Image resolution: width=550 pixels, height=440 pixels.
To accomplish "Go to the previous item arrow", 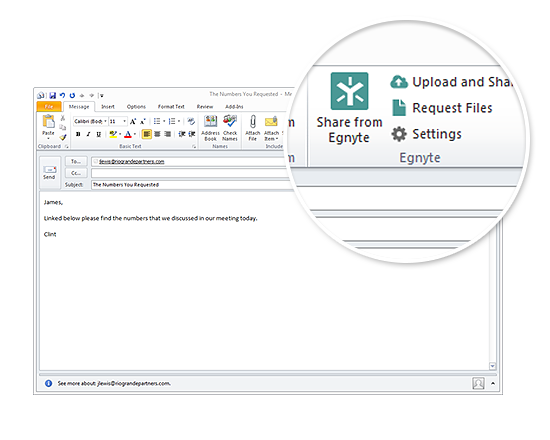I will (x=82, y=95).
